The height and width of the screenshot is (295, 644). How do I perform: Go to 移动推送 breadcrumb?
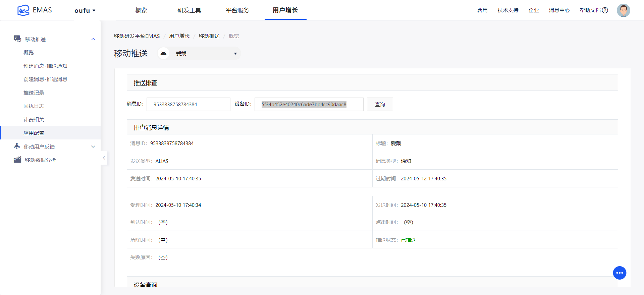[209, 36]
